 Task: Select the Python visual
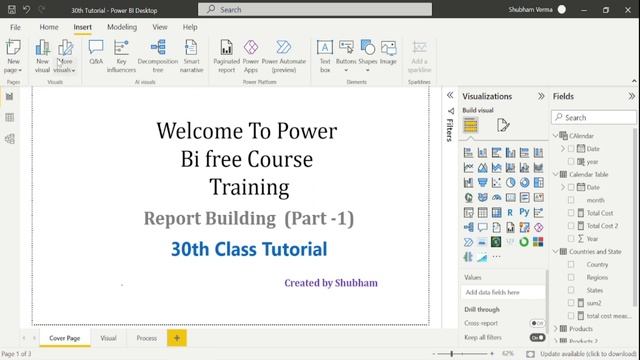(524, 212)
